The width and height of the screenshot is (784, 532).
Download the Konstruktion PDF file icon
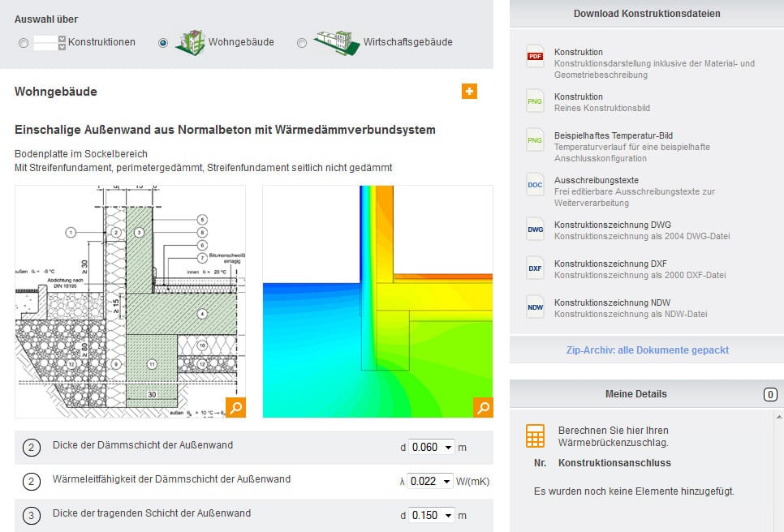(535, 57)
